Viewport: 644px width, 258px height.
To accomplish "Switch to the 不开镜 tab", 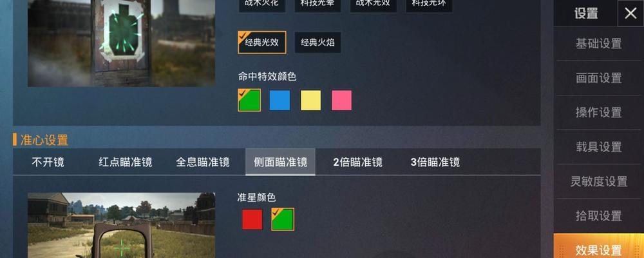I will point(48,162).
